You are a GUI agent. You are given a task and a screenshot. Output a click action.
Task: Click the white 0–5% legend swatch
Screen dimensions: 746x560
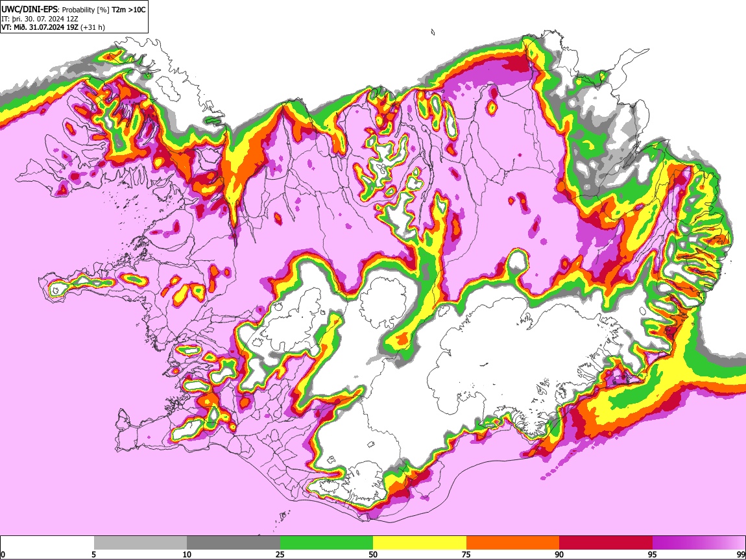tap(47, 542)
